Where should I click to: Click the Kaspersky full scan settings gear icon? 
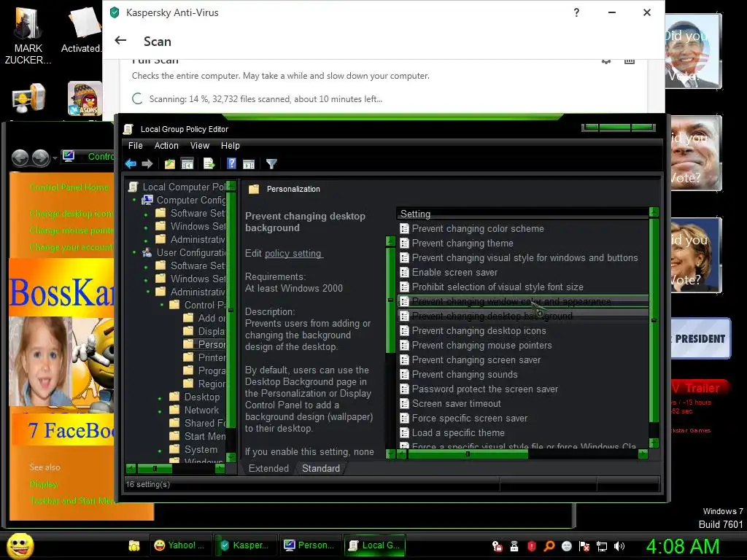(606, 61)
